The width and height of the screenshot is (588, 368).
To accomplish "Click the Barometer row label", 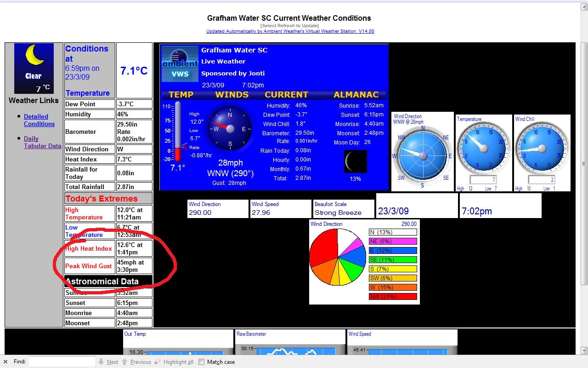I will (x=80, y=132).
